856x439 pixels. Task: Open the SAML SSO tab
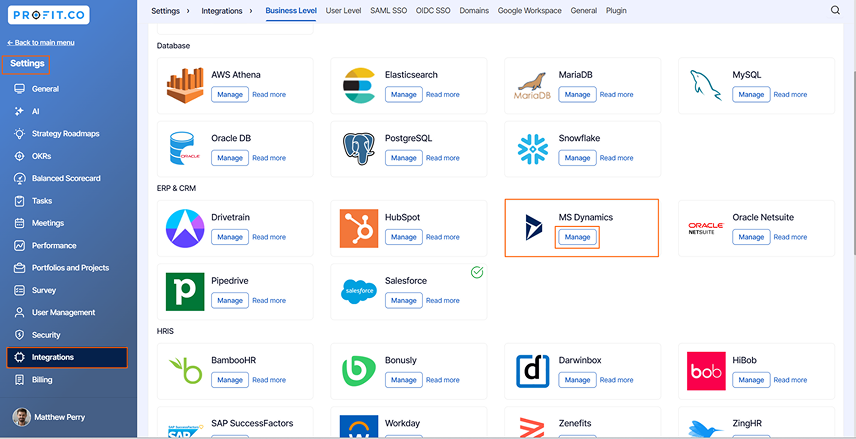click(388, 10)
